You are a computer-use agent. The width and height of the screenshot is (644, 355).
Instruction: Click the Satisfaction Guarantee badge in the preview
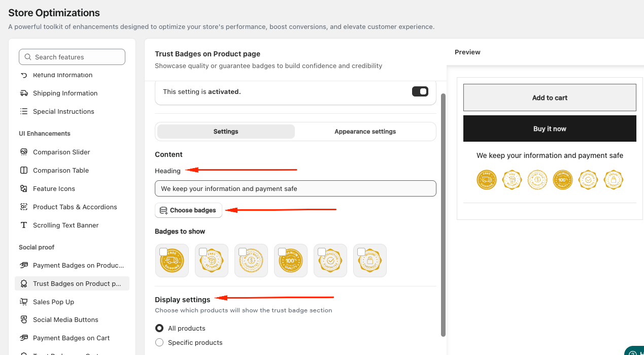[x=588, y=180]
